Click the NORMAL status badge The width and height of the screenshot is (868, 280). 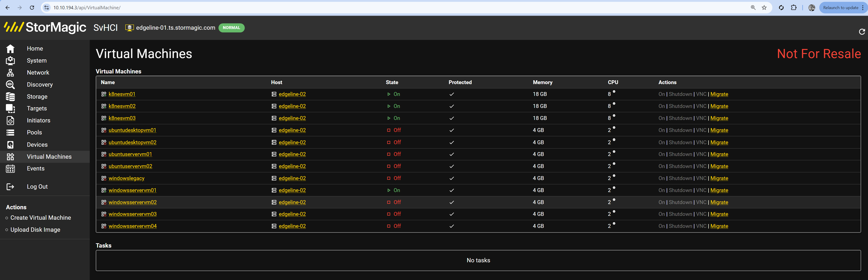(231, 28)
